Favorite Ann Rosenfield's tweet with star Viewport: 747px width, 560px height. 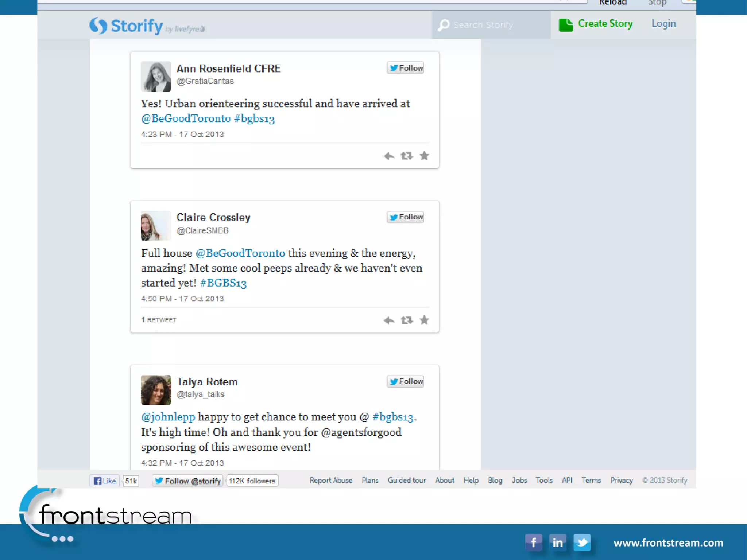pos(424,156)
